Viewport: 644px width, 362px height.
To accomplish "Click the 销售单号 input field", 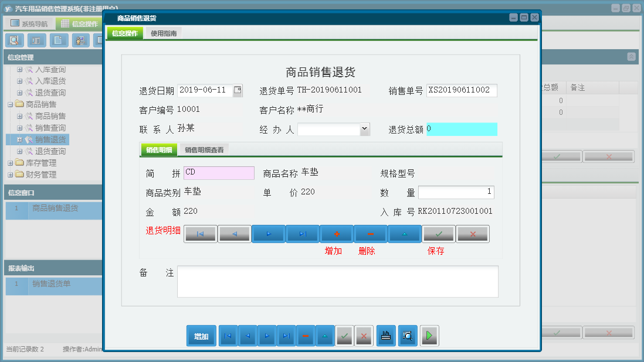I will [462, 91].
